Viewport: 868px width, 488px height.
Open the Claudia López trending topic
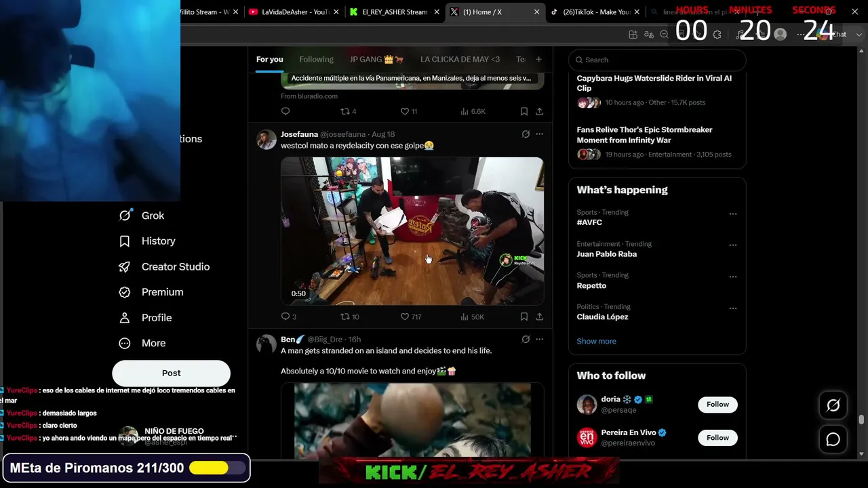click(x=603, y=317)
